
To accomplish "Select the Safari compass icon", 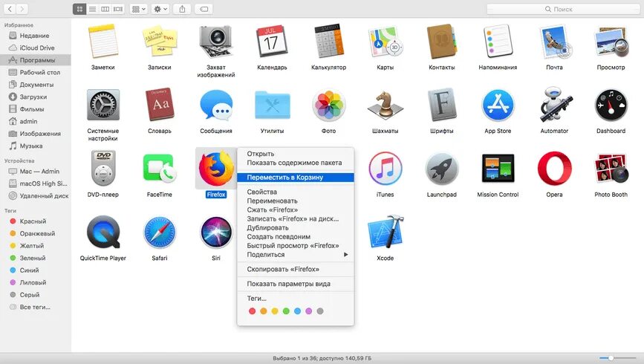I will click(x=160, y=232).
